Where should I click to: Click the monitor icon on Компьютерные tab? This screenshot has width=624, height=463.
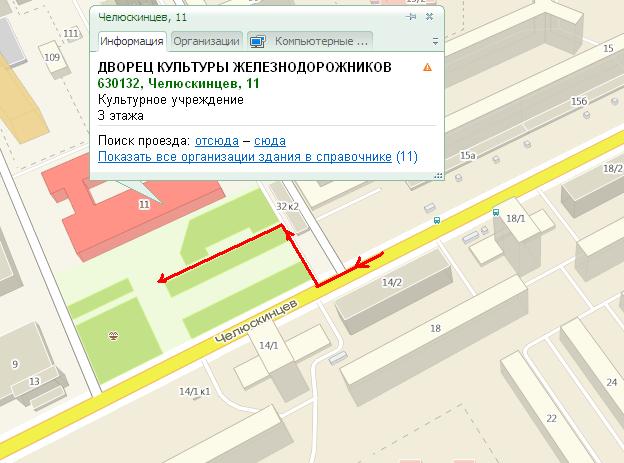click(x=258, y=41)
